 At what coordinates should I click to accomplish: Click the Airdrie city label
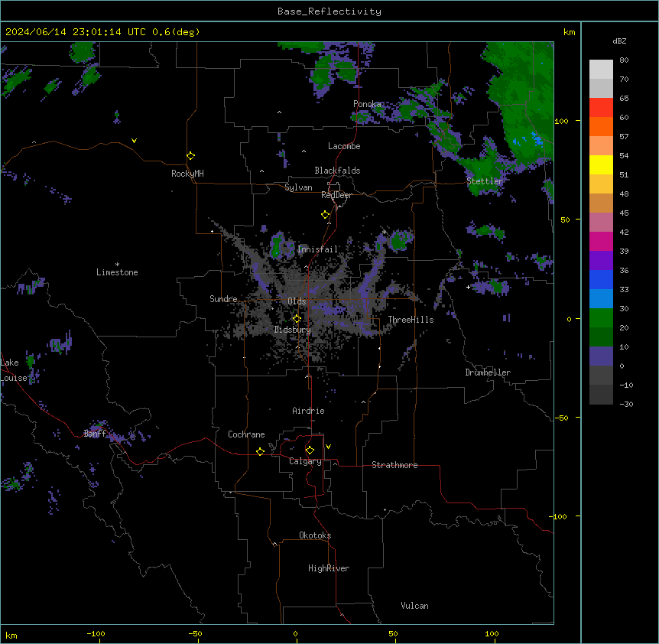click(309, 411)
